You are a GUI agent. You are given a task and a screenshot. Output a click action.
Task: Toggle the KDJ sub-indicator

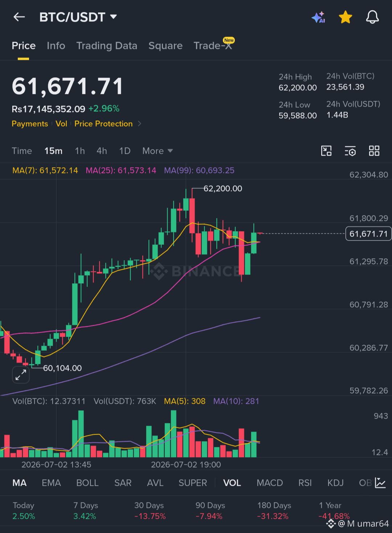[x=335, y=483]
